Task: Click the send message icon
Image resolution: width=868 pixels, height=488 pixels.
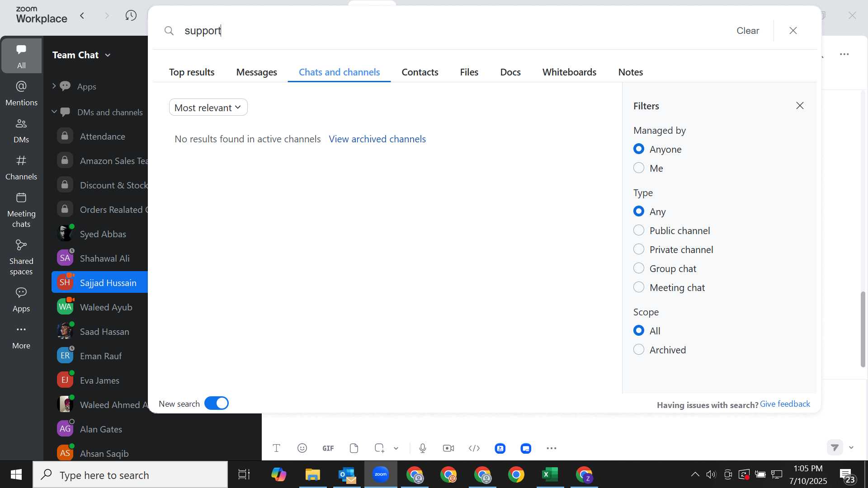Action: coord(835,447)
